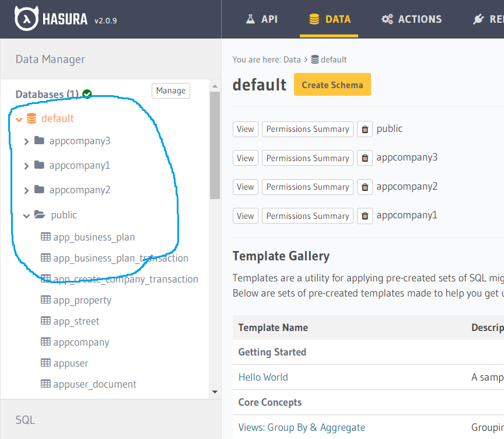The height and width of the screenshot is (439, 504).
Task: Click the app_property table icon
Action: pos(45,299)
